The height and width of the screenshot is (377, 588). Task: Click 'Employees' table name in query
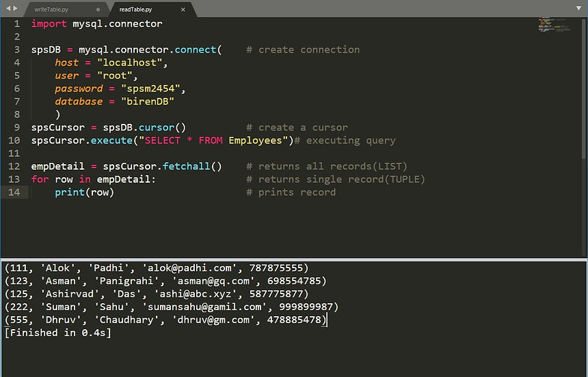(255, 140)
